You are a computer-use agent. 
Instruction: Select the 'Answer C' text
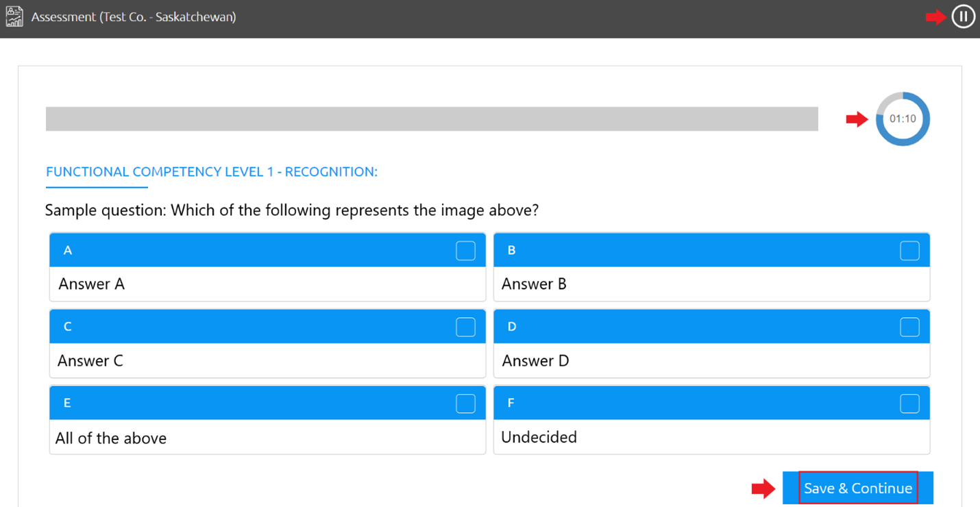[90, 360]
